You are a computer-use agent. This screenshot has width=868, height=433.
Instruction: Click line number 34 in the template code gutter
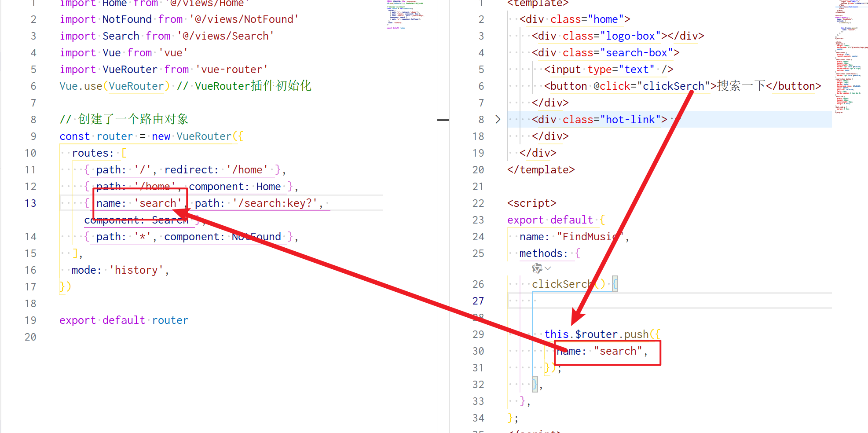tap(478, 418)
